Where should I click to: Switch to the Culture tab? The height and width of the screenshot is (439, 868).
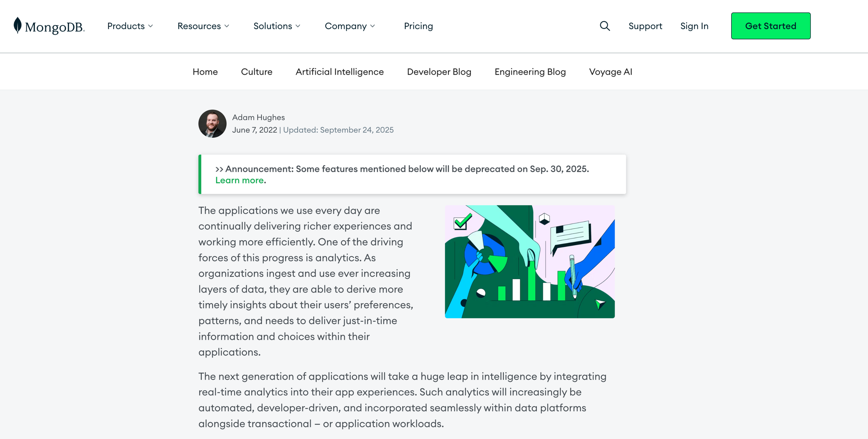[257, 72]
